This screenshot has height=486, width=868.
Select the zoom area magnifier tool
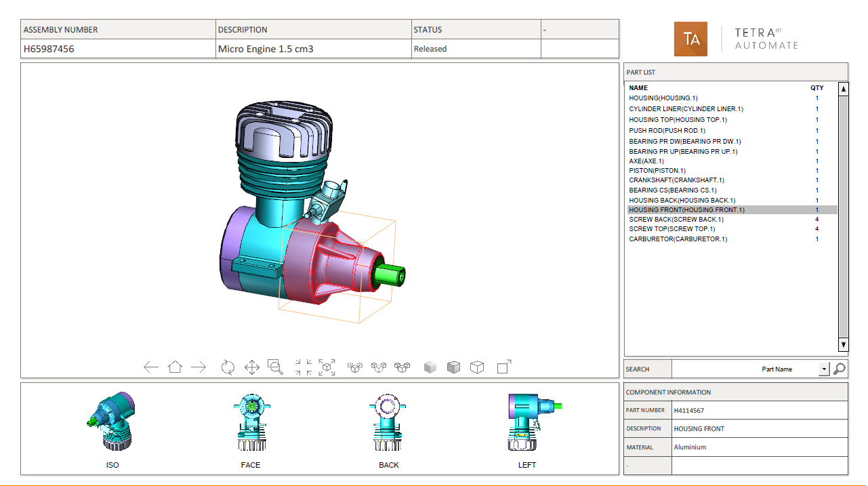[x=275, y=367]
